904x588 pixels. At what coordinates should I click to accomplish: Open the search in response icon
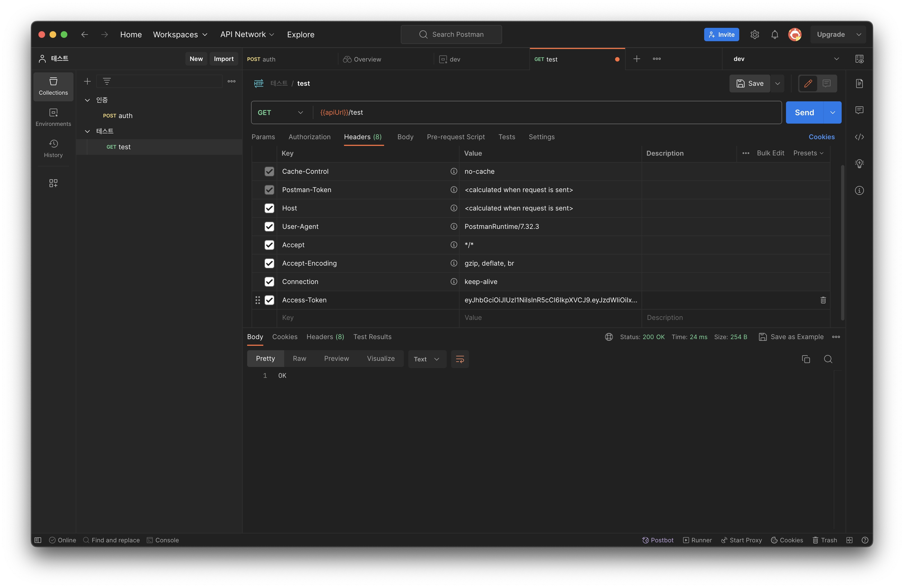pos(828,359)
